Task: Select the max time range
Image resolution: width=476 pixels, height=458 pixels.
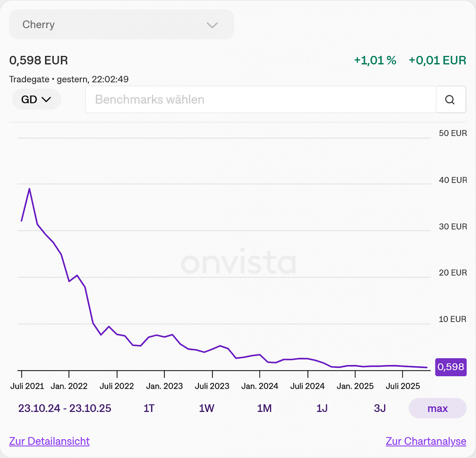Action: 438,408
